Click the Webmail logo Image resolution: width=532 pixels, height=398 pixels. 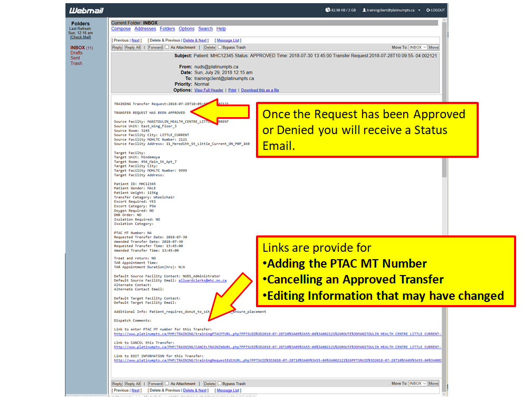pos(83,10)
